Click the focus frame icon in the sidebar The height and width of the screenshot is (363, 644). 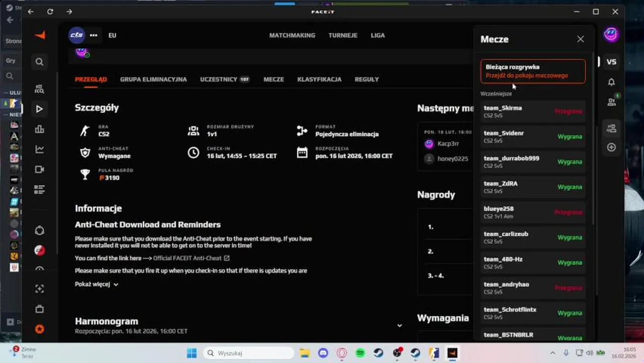pyautogui.click(x=39, y=289)
